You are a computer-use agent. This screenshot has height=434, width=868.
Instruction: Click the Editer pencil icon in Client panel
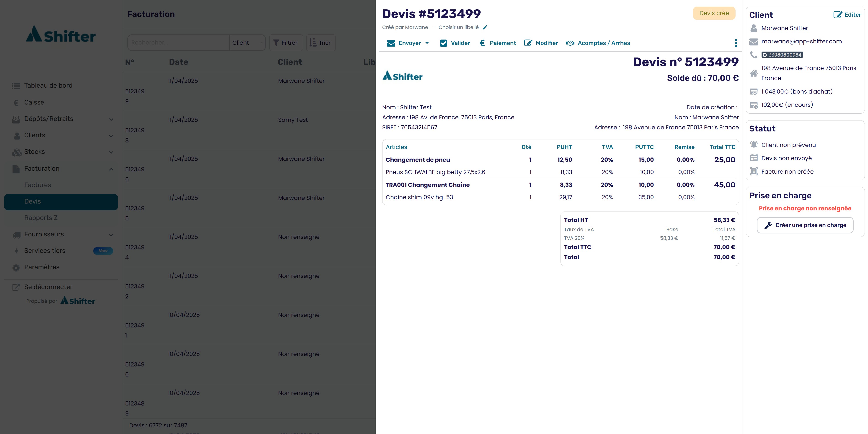pyautogui.click(x=838, y=15)
